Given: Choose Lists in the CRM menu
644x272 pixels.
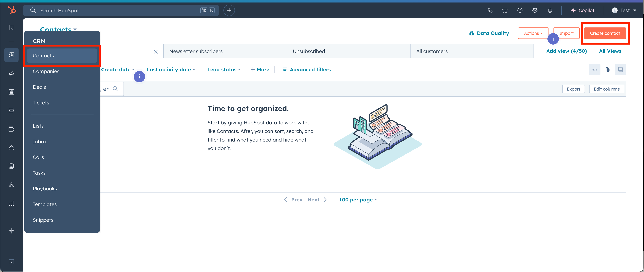Looking at the screenshot, I should click(62, 126).
